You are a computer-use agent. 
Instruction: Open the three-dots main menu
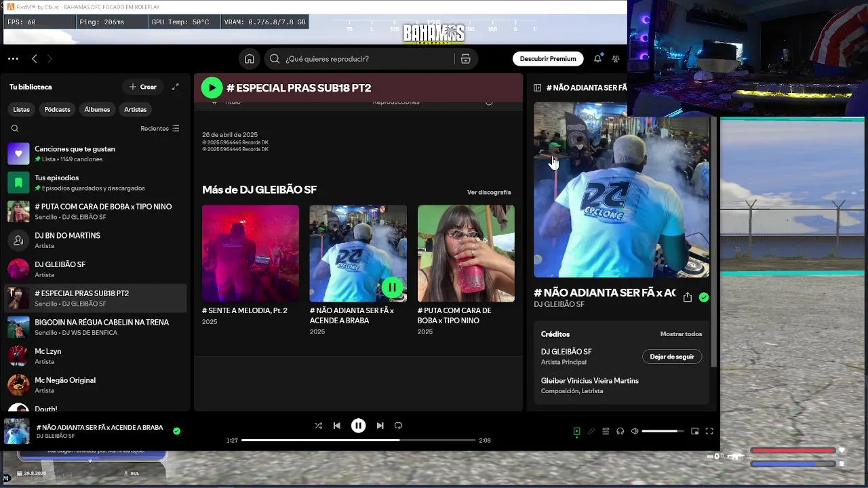coord(13,59)
